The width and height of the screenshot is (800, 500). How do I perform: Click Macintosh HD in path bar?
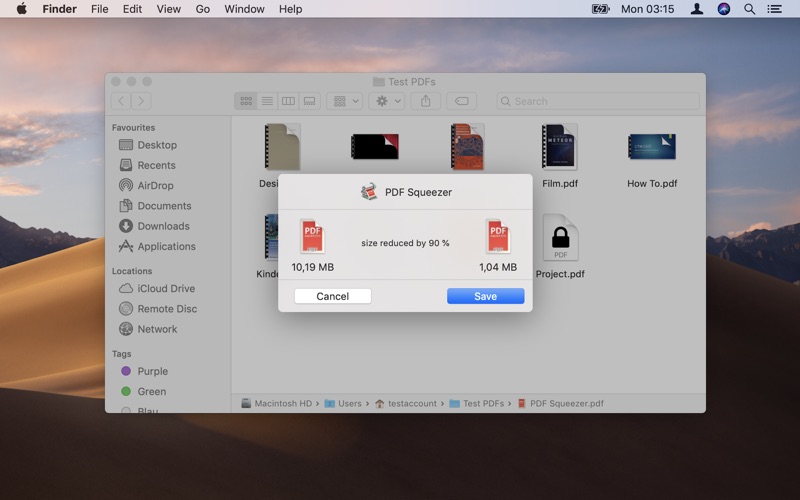pos(277,404)
